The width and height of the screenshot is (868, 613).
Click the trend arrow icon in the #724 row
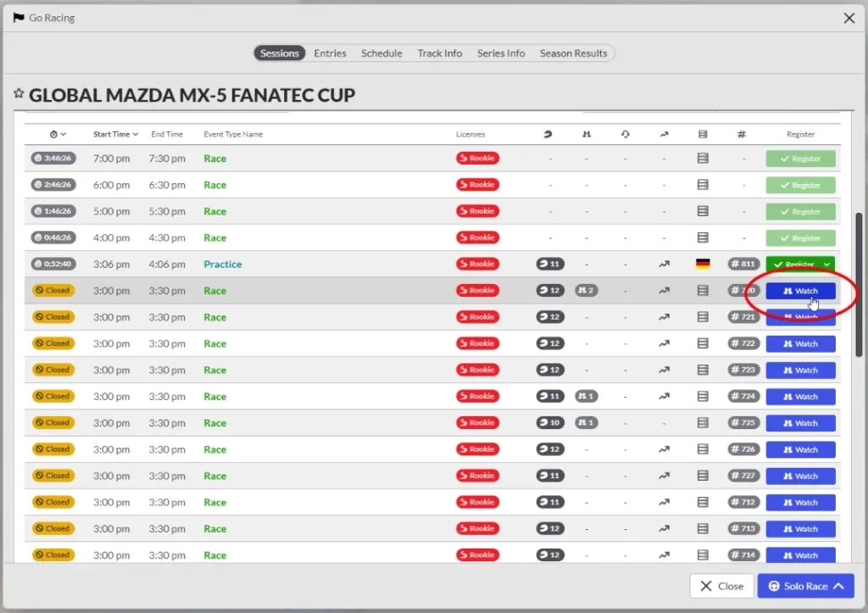tap(664, 397)
